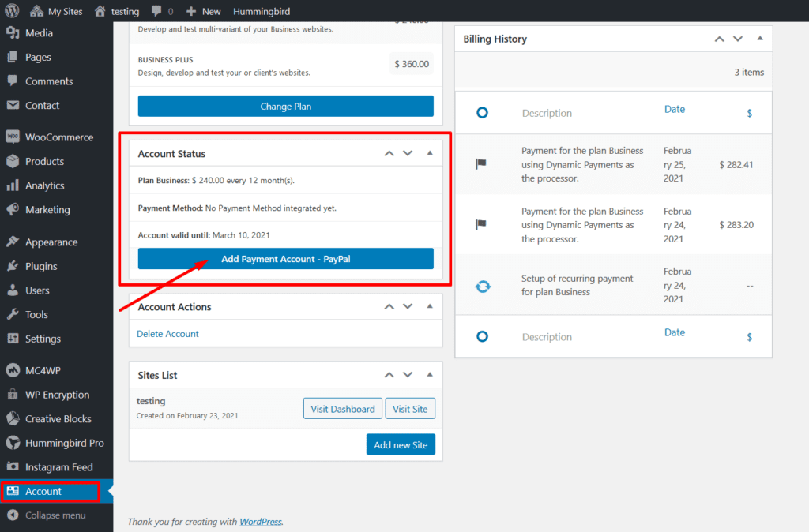Click the Marketing megaphone icon
Screen dimensions: 809x532
[13, 210]
